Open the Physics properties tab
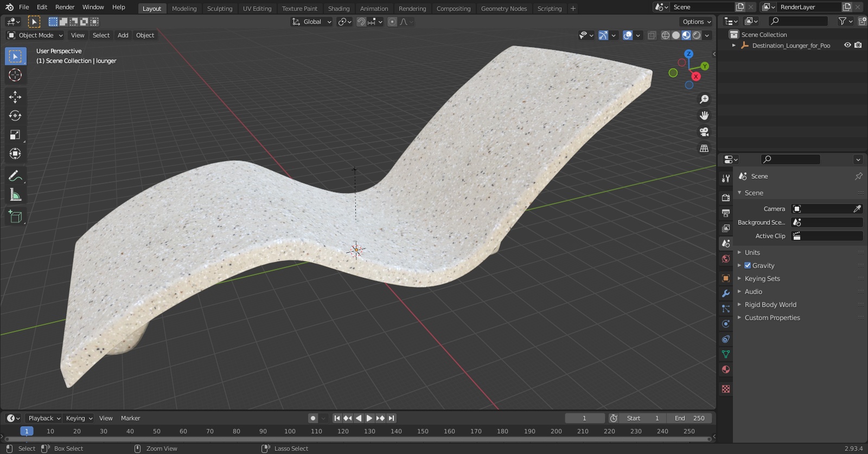 coord(725,324)
